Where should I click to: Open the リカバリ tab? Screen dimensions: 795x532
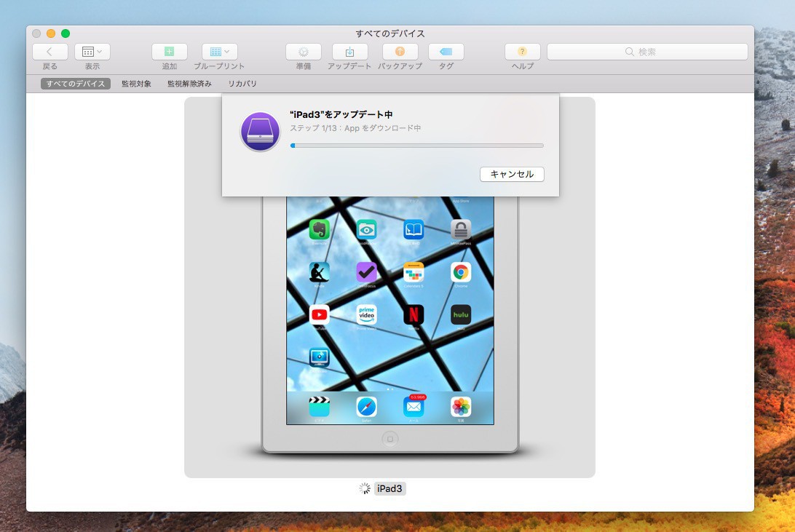click(x=242, y=84)
